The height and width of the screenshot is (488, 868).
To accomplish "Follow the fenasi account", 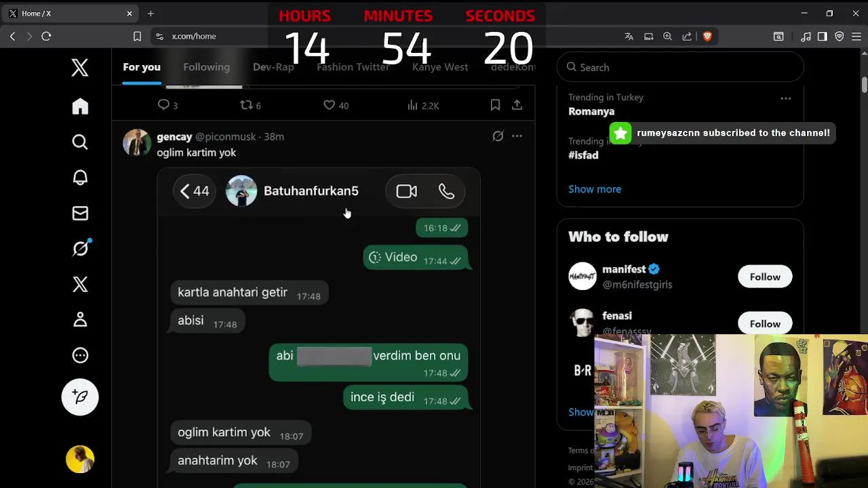I will click(765, 323).
